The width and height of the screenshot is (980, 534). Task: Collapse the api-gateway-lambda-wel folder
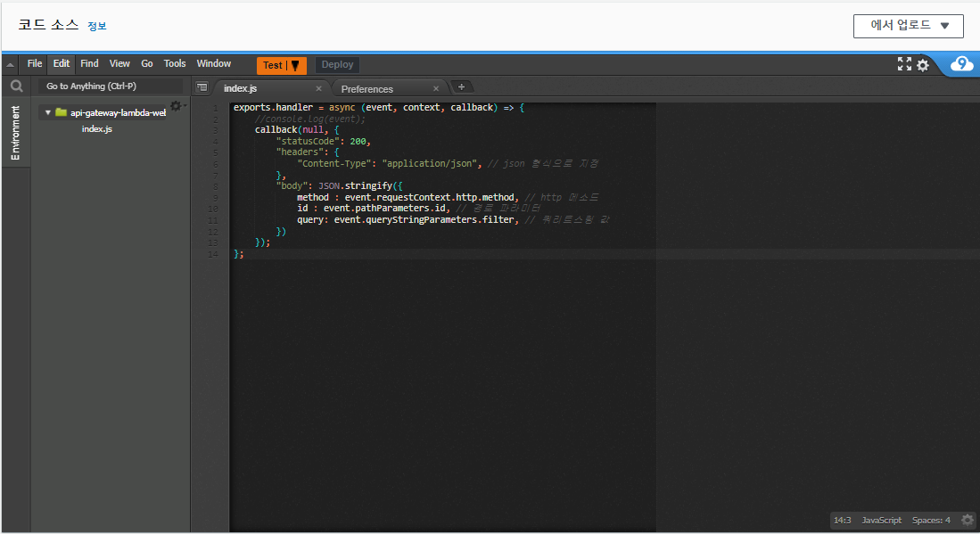(x=48, y=112)
